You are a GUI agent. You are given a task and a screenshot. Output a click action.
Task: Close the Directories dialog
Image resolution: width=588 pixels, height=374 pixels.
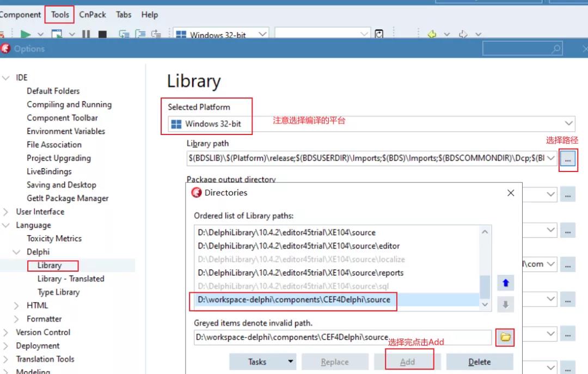510,193
